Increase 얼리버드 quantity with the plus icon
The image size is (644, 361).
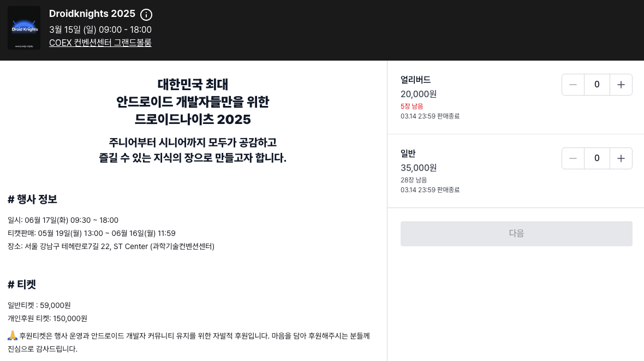621,84
